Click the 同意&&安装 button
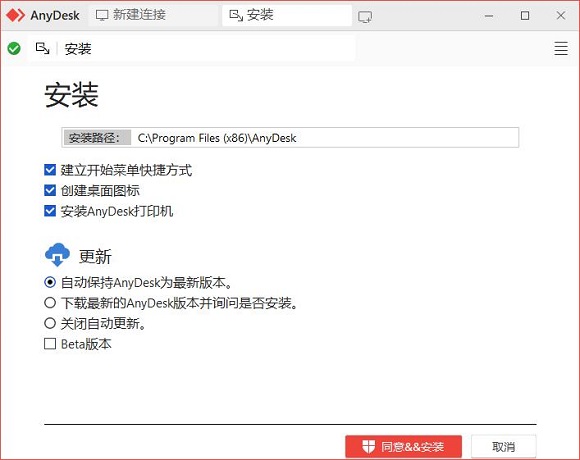 tap(403, 447)
